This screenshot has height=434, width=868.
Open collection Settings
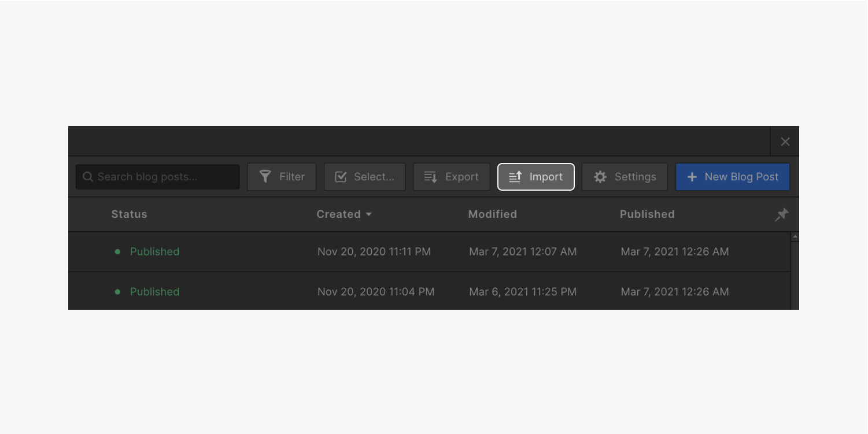[625, 177]
